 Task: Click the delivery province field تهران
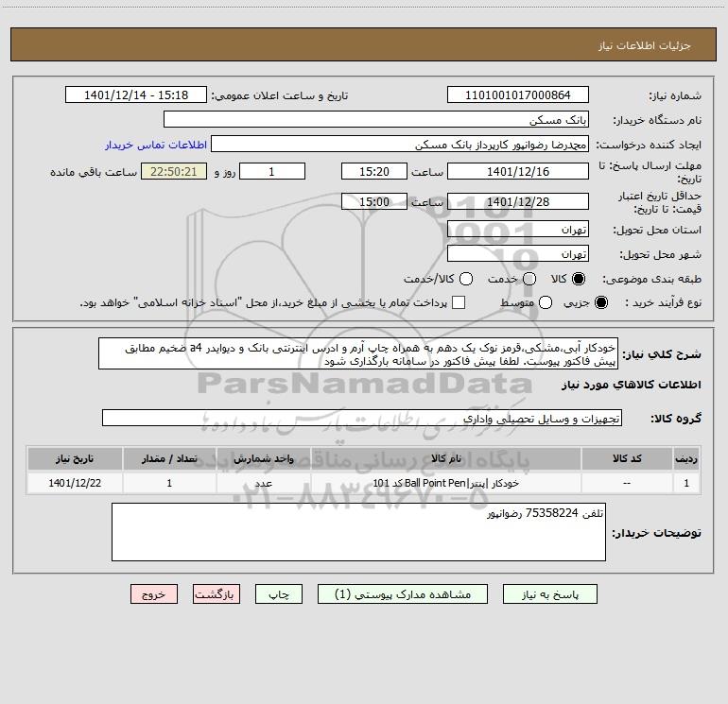click(x=518, y=229)
